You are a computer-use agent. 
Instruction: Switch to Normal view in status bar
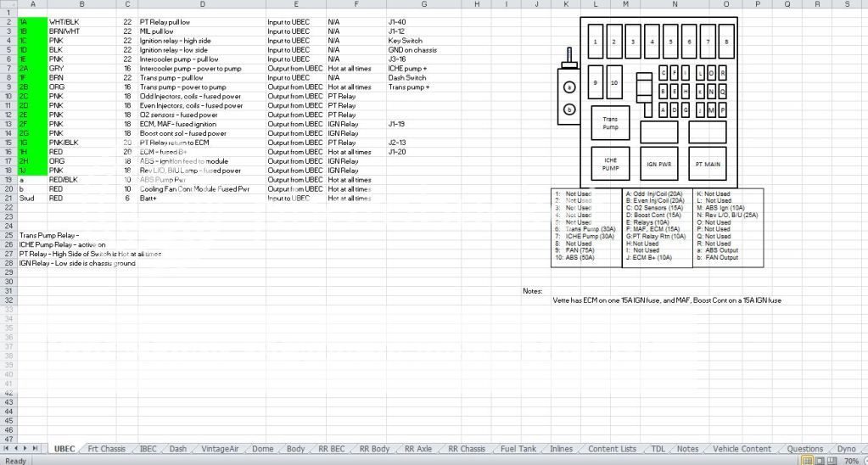[x=809, y=460]
